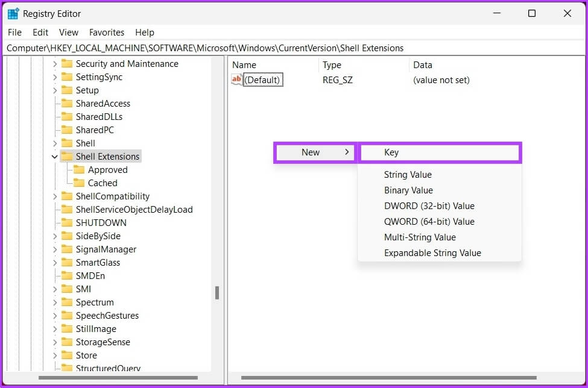Screen dimensions: 588x388
Task: Choose QWORD (64-bit) Value
Action: coord(440,222)
